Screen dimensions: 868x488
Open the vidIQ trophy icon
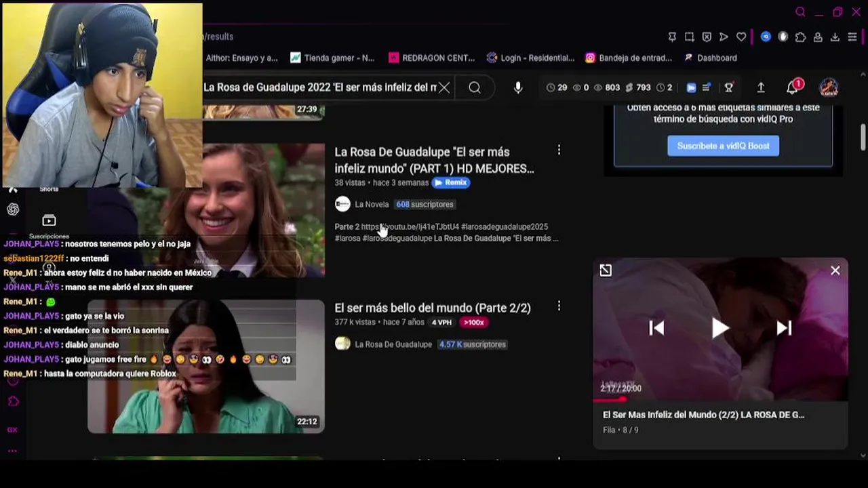[x=729, y=87]
